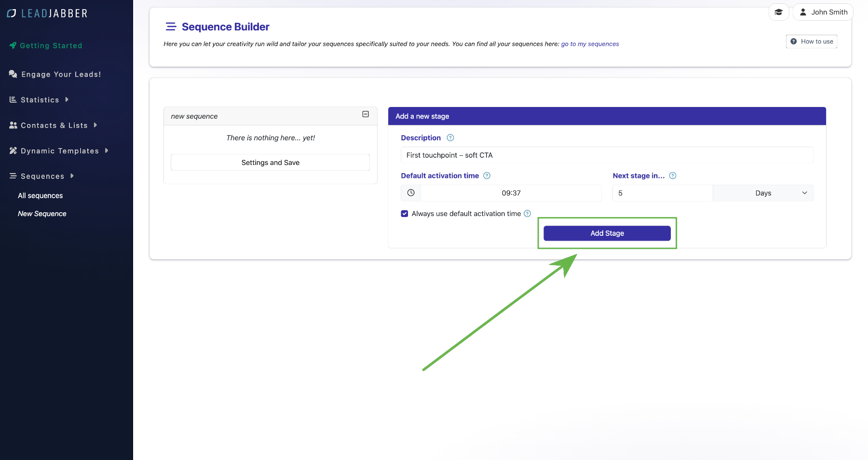This screenshot has height=460, width=868.
Task: Click the user avatar icon beside John Smith
Action: pos(803,12)
